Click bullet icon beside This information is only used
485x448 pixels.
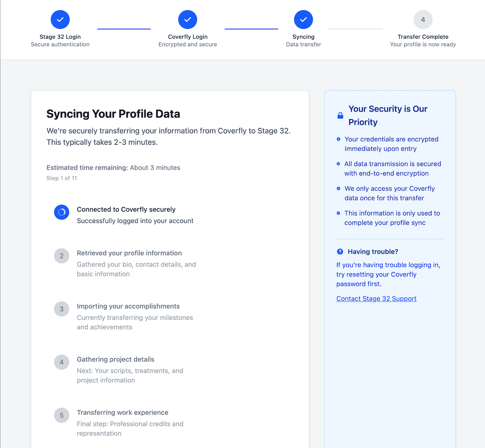click(x=338, y=213)
